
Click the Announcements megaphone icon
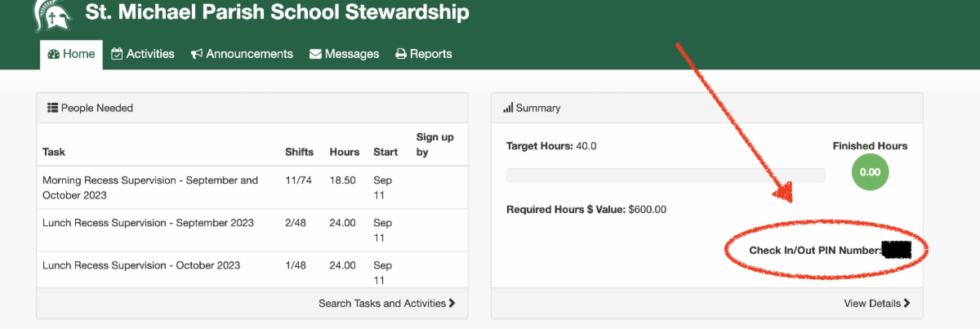197,54
